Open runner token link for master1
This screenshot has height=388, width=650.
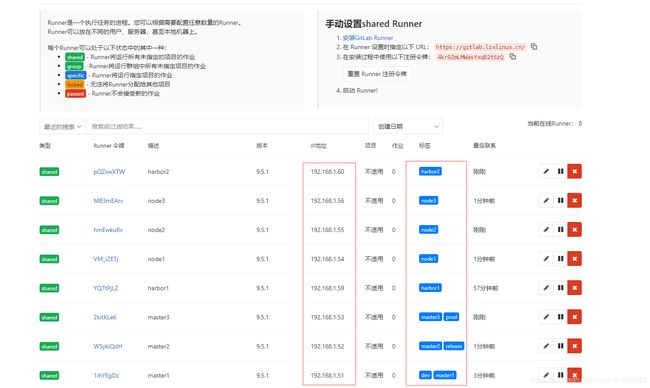pyautogui.click(x=106, y=376)
